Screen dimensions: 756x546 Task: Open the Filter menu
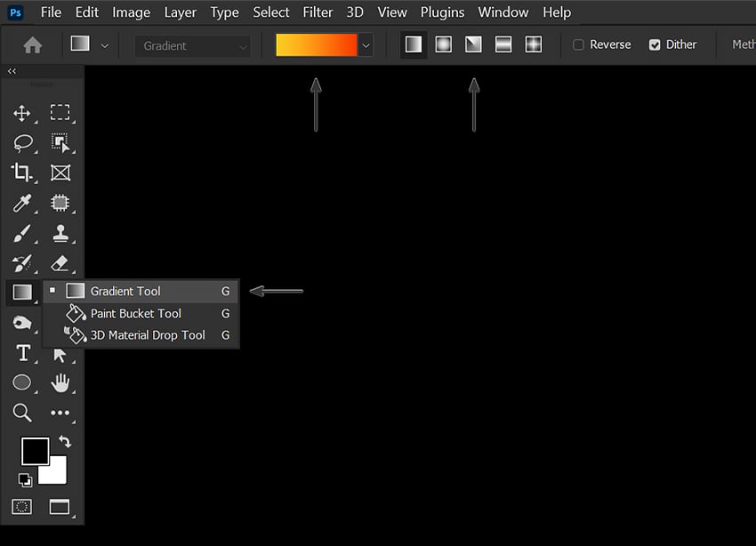point(318,12)
